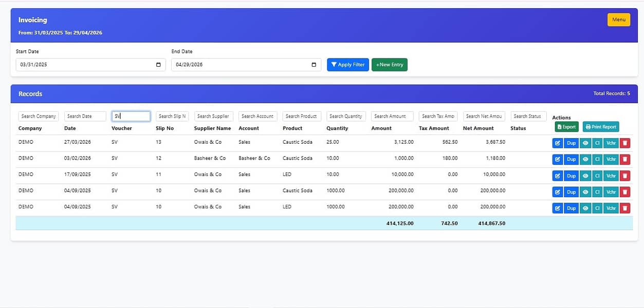Viewport: 644px width, 308px height.
Task: Click Cl button on 1000.00 LED row
Action: [597, 208]
